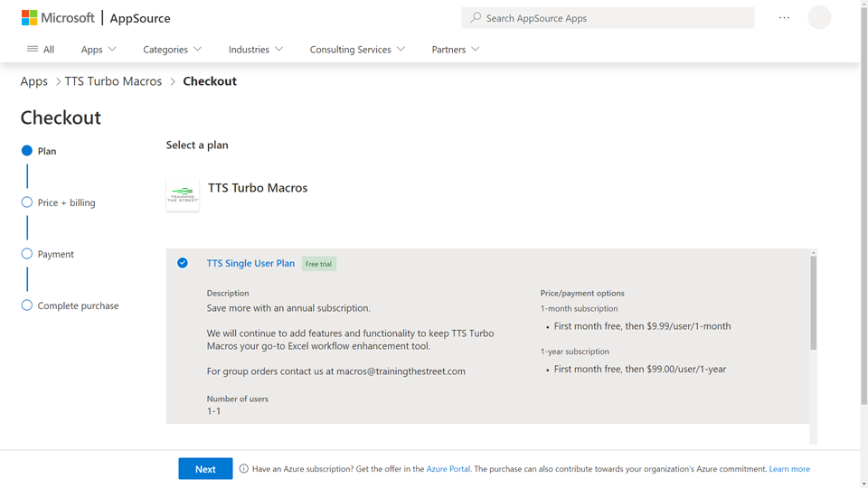Click the TTS Turbo Macros app logo
This screenshot has height=488, width=868.
[183, 194]
